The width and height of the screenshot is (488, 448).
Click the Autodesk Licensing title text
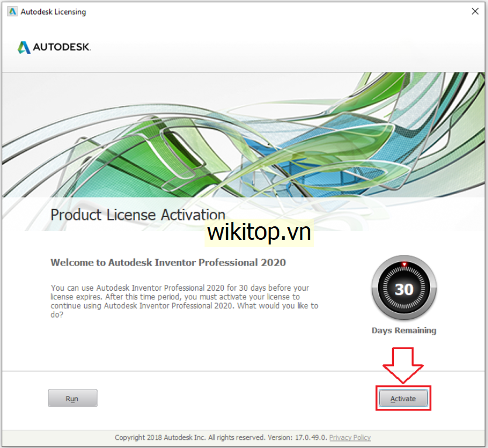click(x=53, y=12)
